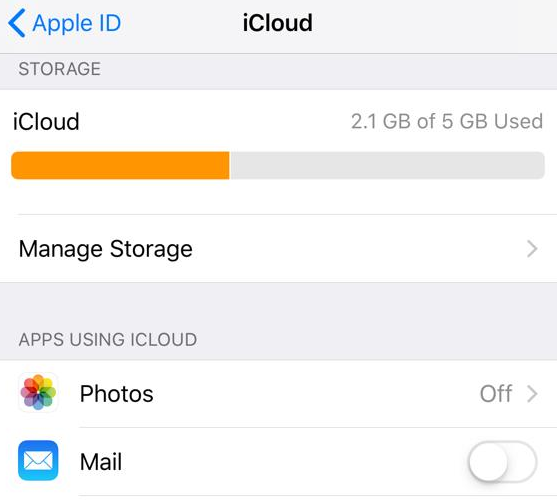This screenshot has height=502, width=557.
Task: Expand the Photos row chevron
Action: coord(532,394)
